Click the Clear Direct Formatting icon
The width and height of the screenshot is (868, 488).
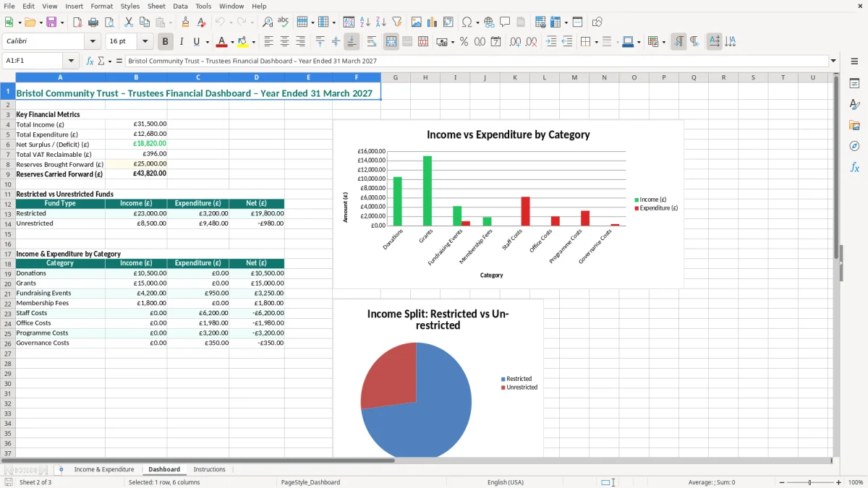pos(201,22)
